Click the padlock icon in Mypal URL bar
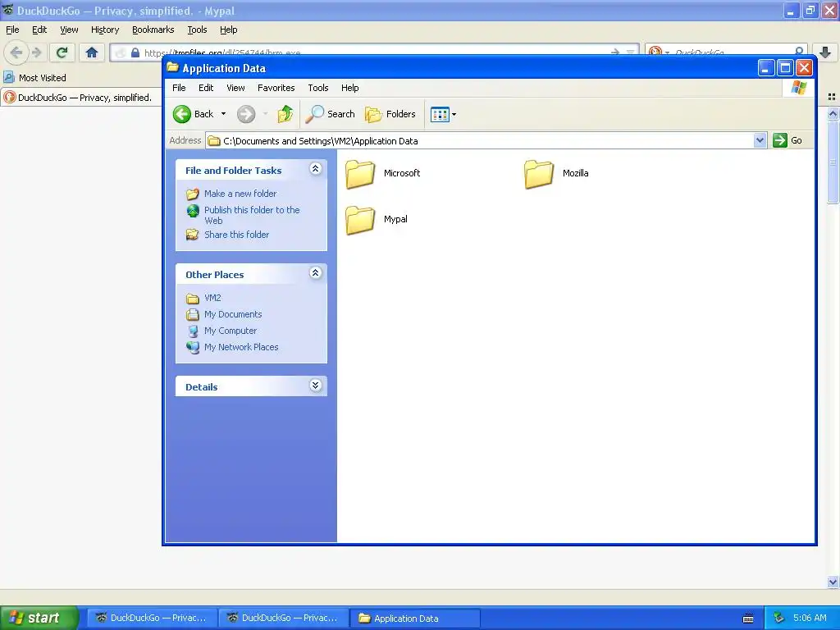The height and width of the screenshot is (630, 840). 135,52
